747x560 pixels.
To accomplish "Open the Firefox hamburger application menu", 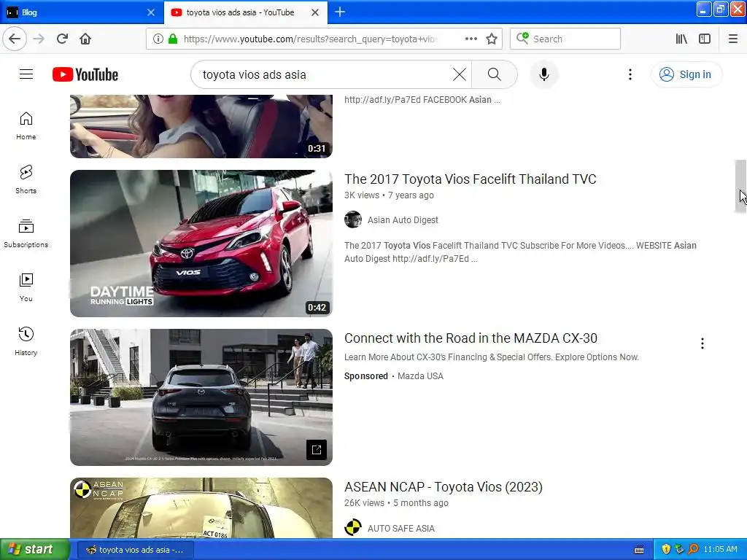I will [x=733, y=39].
